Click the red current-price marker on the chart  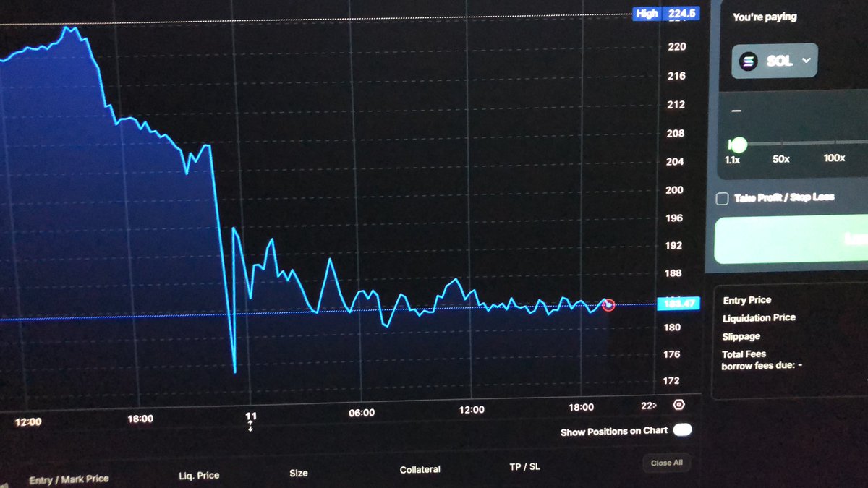pos(608,305)
